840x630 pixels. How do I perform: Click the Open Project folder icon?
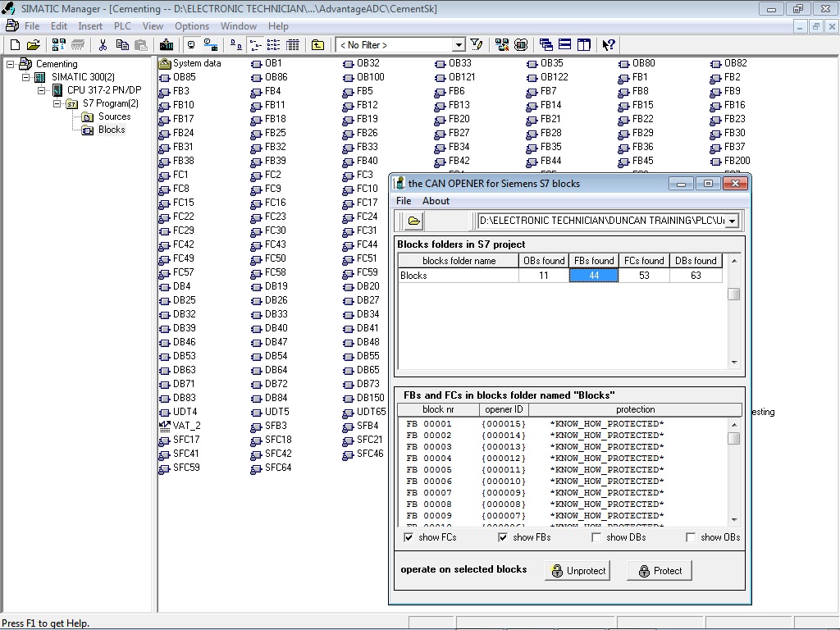point(33,45)
